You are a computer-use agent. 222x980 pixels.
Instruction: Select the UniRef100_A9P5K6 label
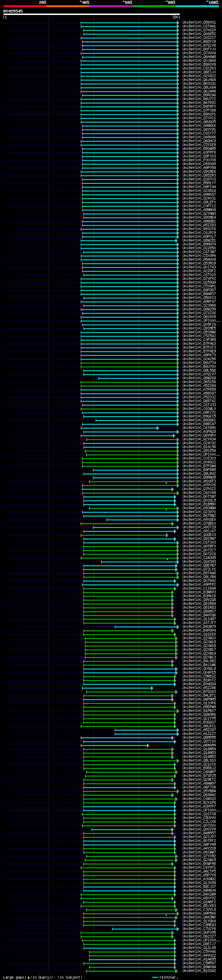pyautogui.click(x=199, y=913)
